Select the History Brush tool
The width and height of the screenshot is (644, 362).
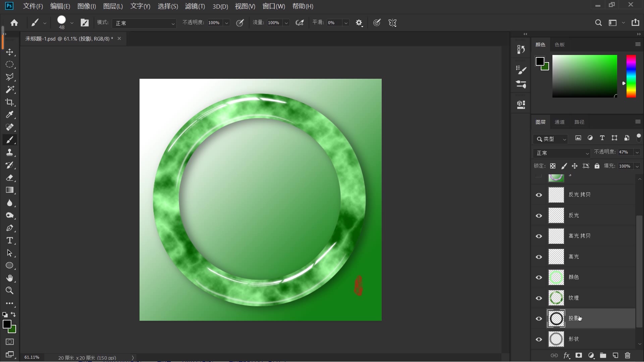click(x=10, y=165)
